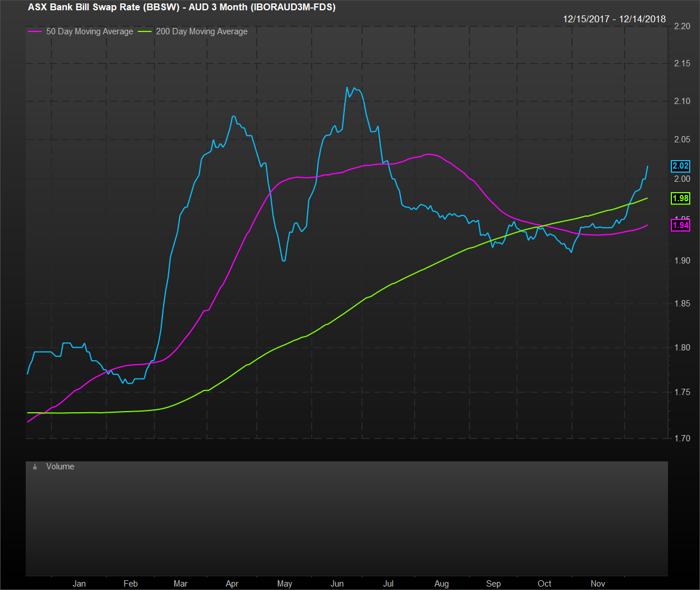Image resolution: width=700 pixels, height=590 pixels.
Task: Click the date range 12/15/2017 - 12/14/2018
Action: pyautogui.click(x=614, y=19)
